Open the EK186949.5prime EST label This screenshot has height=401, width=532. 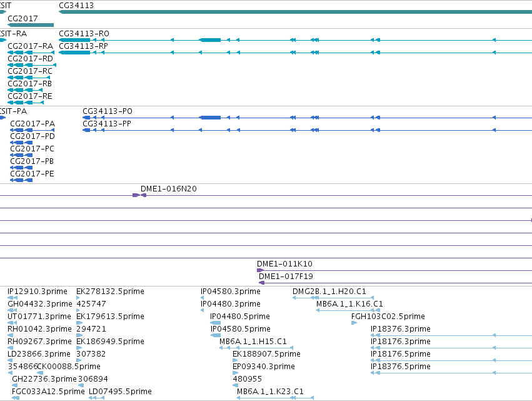pos(110,342)
